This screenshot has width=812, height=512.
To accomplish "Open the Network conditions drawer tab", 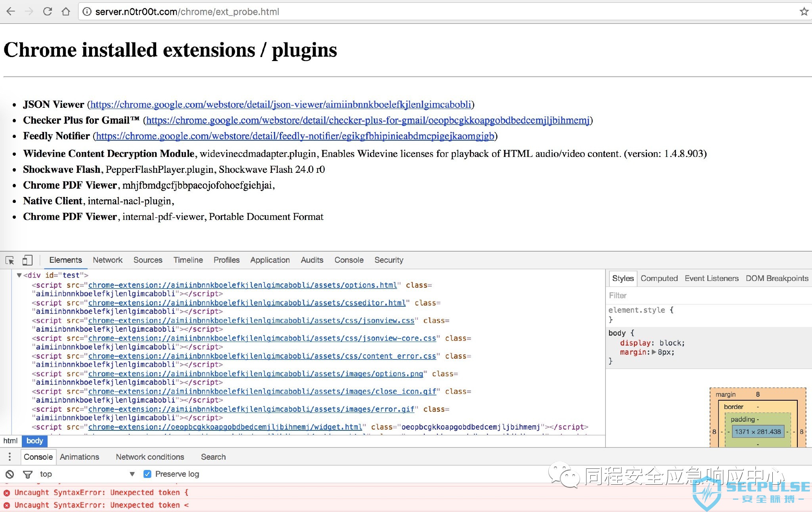I will 150,457.
